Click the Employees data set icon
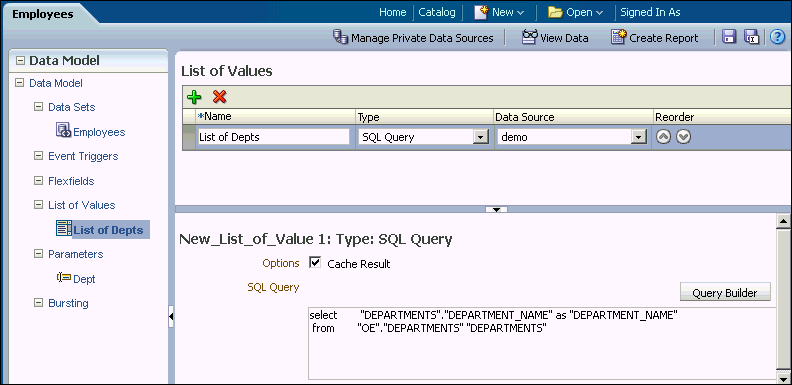The height and width of the screenshot is (385, 792). [x=64, y=130]
